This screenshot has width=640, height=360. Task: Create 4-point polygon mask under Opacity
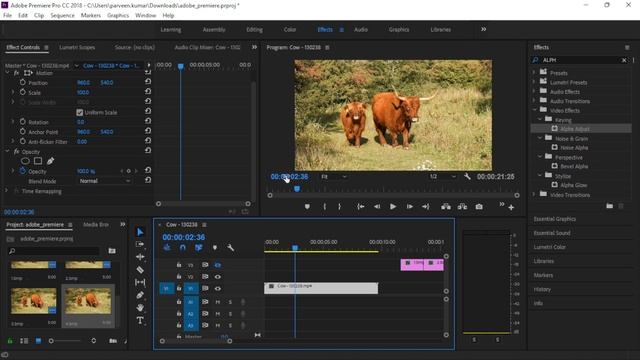click(x=38, y=161)
